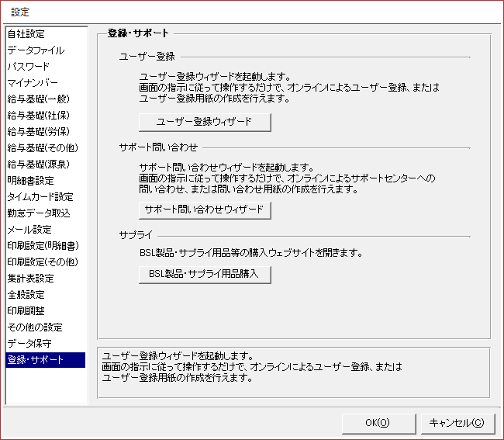Open BSL製品・サプライ用品購入 website button
This screenshot has height=440, width=504.
(x=205, y=274)
